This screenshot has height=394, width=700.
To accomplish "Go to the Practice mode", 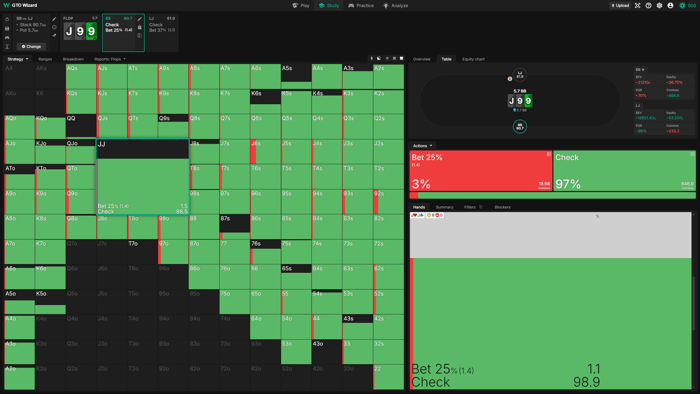I will [361, 5].
